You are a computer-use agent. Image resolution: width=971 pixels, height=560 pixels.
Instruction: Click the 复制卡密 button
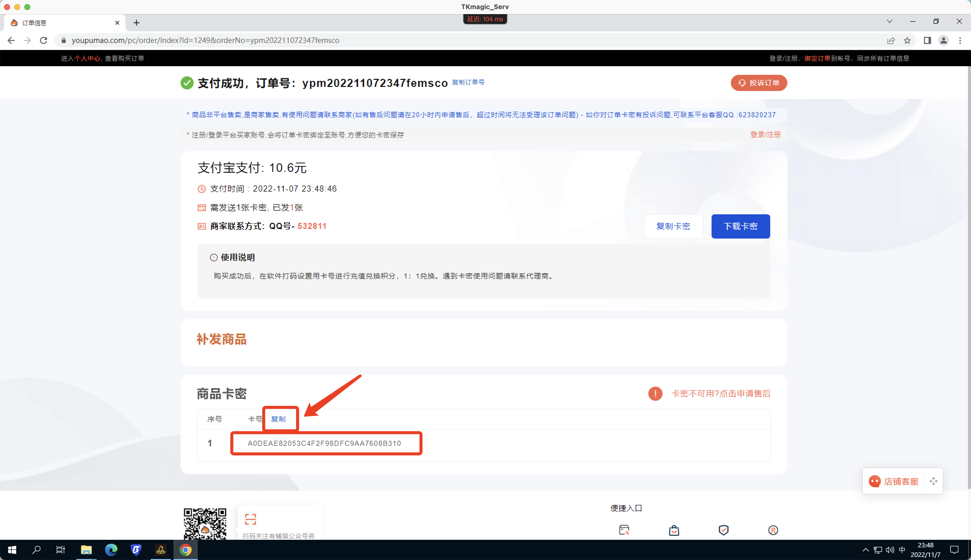point(673,226)
